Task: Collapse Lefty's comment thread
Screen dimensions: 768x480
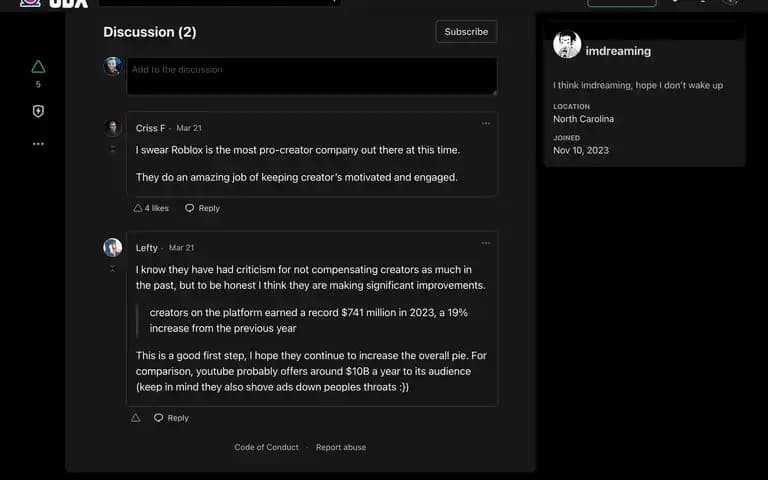Action: point(113,268)
